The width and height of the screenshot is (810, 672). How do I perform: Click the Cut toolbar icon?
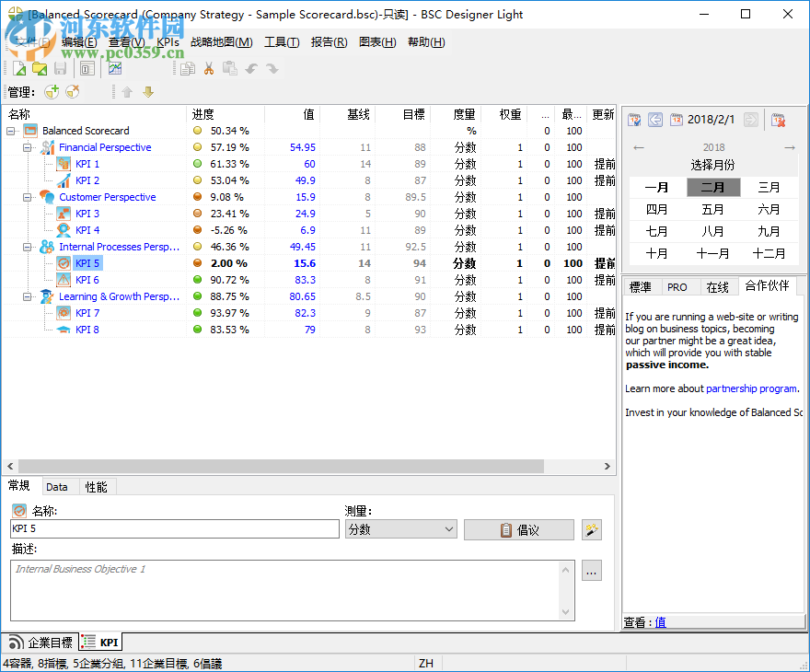pos(208,68)
